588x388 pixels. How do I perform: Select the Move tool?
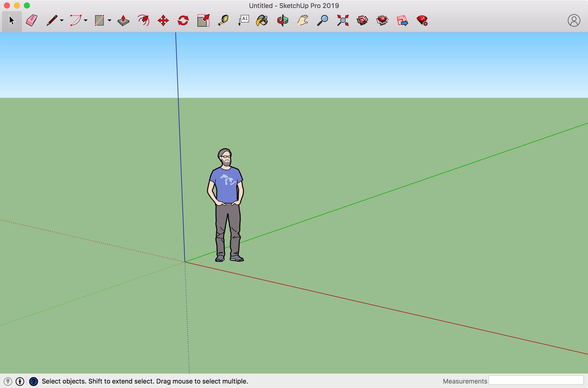163,20
